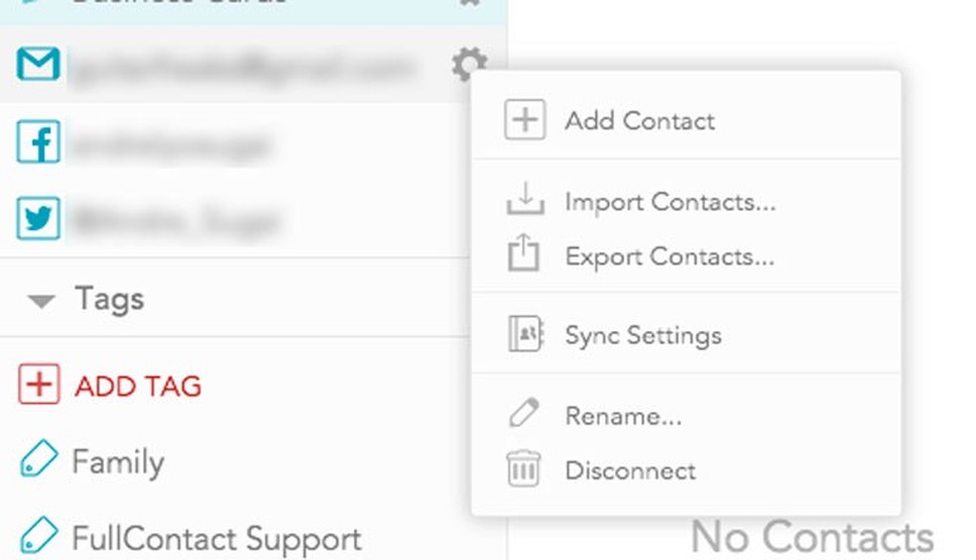Click the Sync Settings address book icon
Image resolution: width=976 pixels, height=560 pixels.
click(524, 335)
